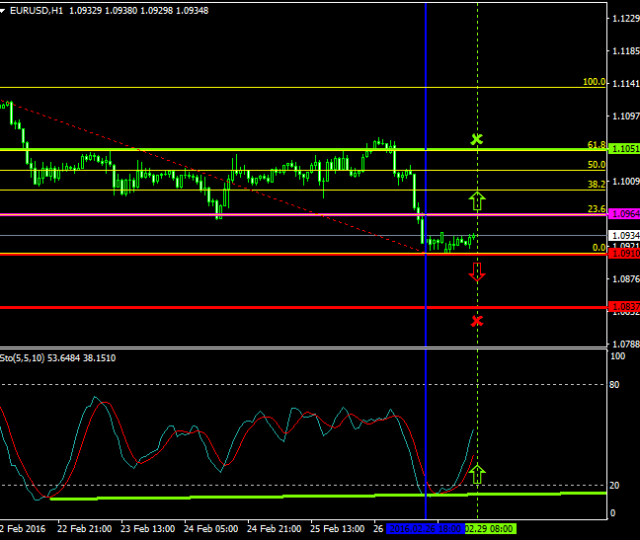640x540 pixels.
Task: Select the green 1.1051 price level tag
Action: coord(623,149)
